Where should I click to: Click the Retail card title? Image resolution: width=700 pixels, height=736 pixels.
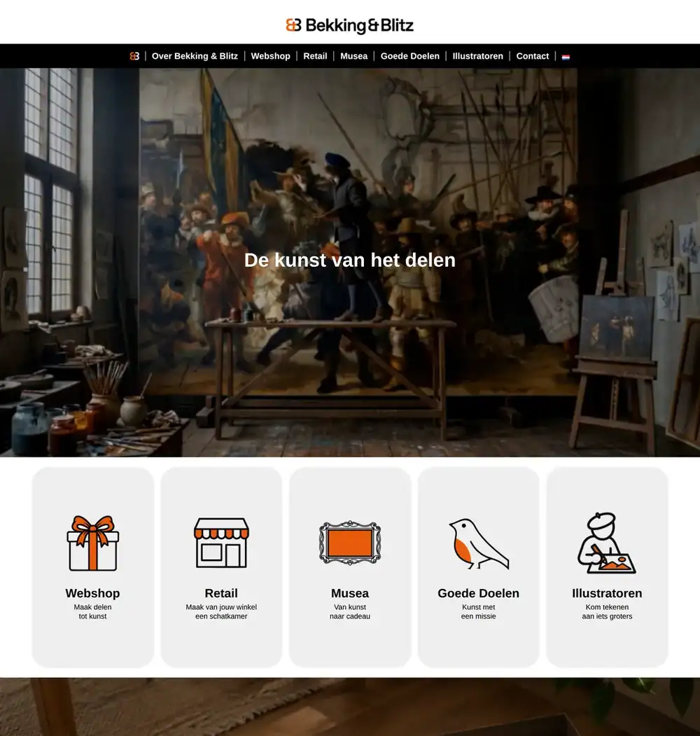click(x=221, y=593)
